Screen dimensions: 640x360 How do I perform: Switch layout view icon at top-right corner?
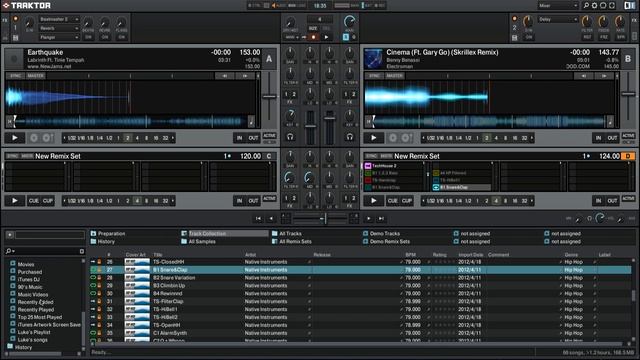[629, 5]
